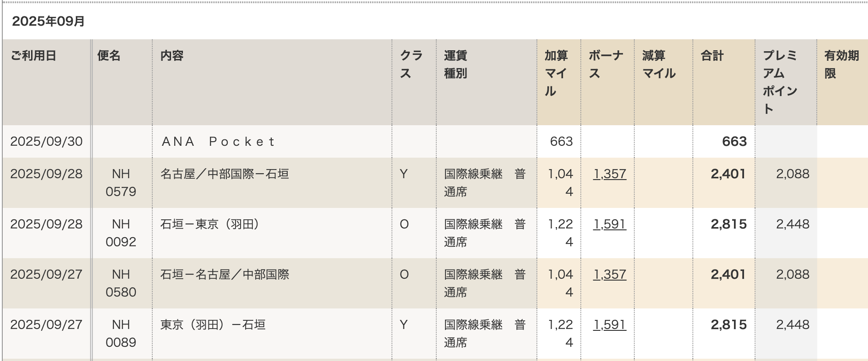Click the 2025年09月 month heading
868x361 pixels.
tap(48, 21)
